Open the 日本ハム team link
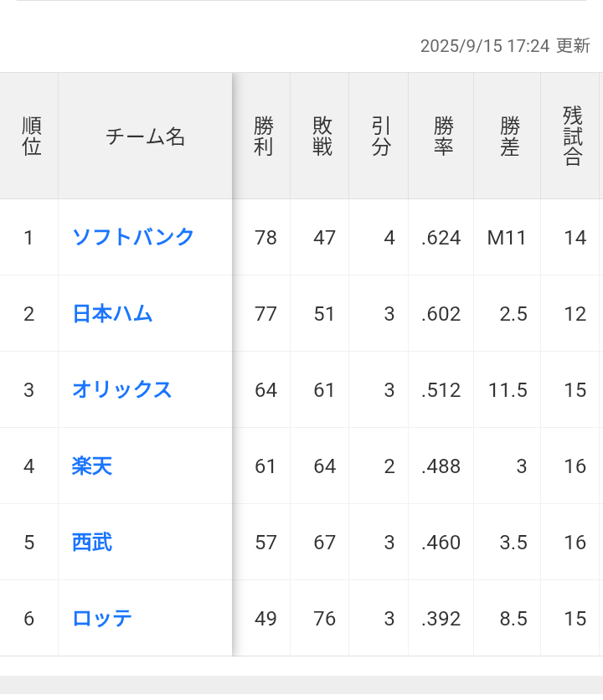 tap(113, 314)
